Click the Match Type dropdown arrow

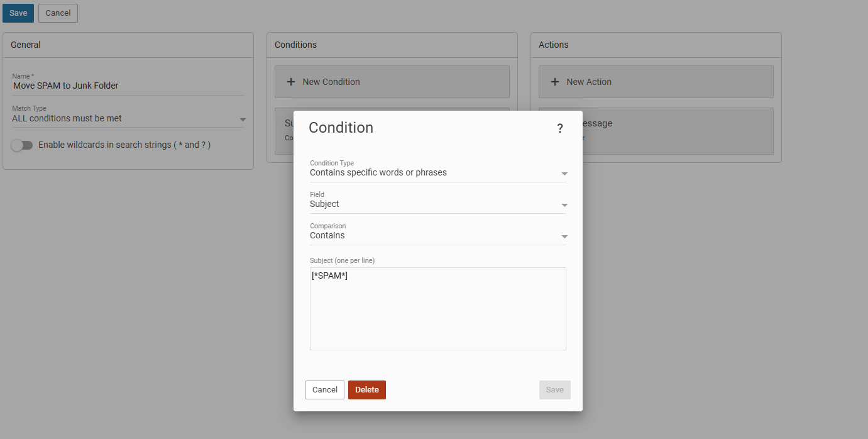pos(243,119)
